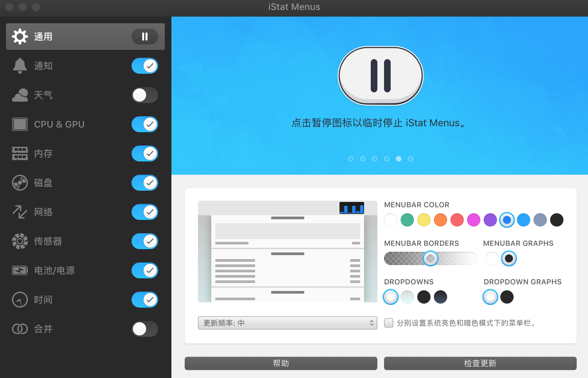Pick the green menubar color swatch
This screenshot has width=588, height=378.
(407, 220)
